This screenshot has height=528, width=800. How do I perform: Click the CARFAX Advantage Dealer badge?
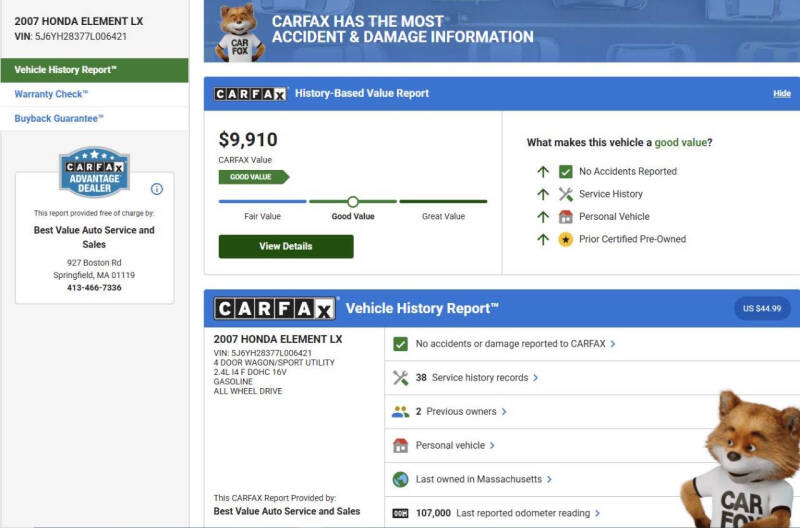click(94, 172)
